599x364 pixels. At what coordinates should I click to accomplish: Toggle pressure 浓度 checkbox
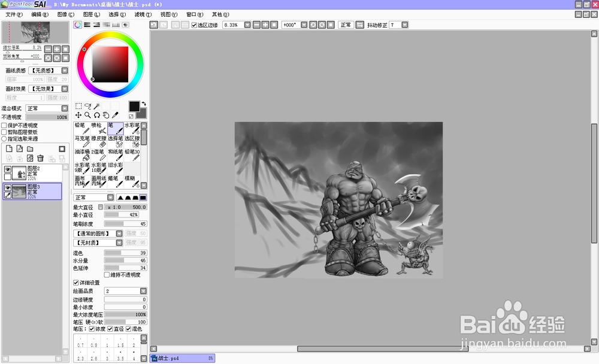click(x=92, y=329)
